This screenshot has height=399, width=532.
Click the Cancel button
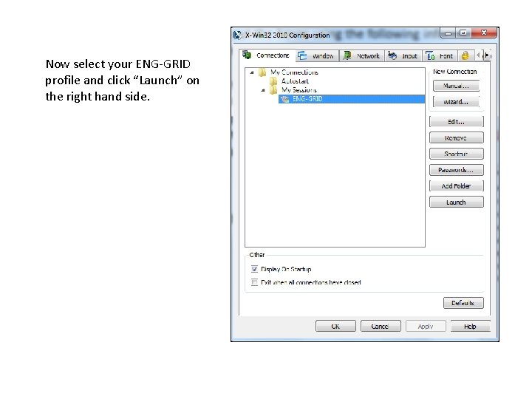(381, 326)
